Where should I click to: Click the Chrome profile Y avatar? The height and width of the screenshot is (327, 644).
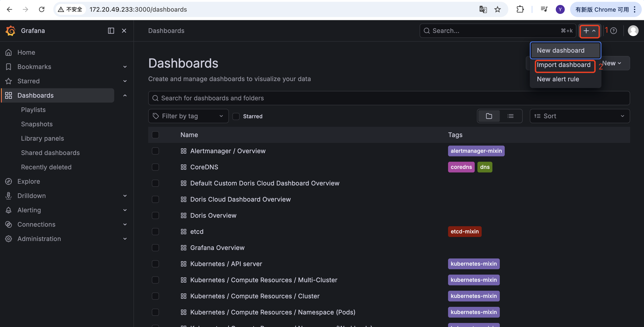click(x=560, y=9)
